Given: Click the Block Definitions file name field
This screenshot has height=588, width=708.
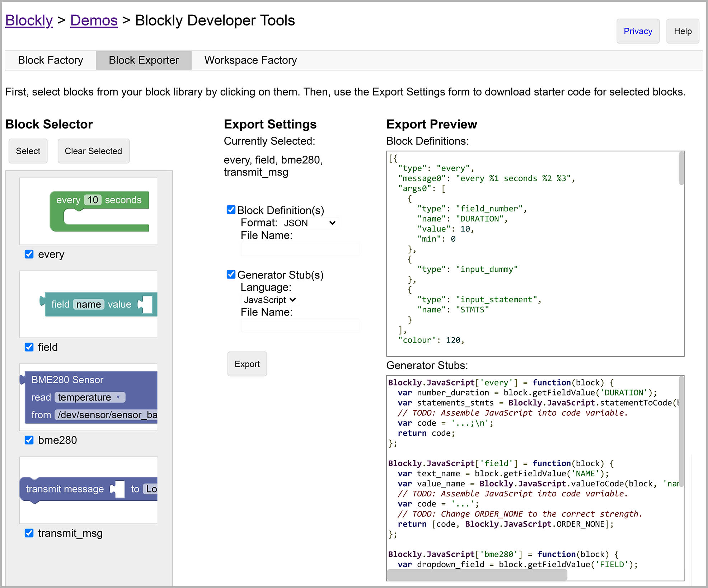Looking at the screenshot, I should click(300, 249).
